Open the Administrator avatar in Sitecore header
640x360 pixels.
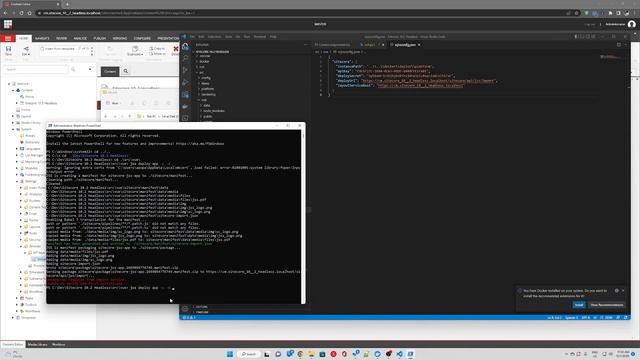pyautogui.click(x=631, y=24)
